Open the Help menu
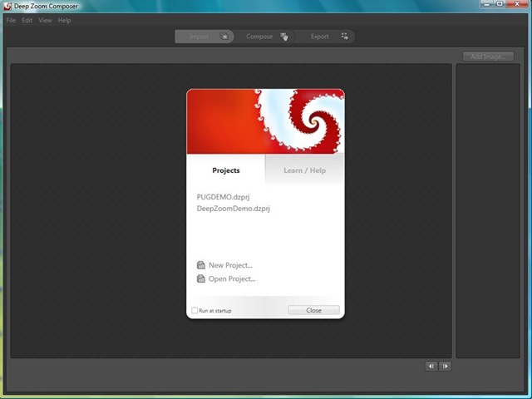This screenshot has height=399, width=532. click(x=65, y=20)
